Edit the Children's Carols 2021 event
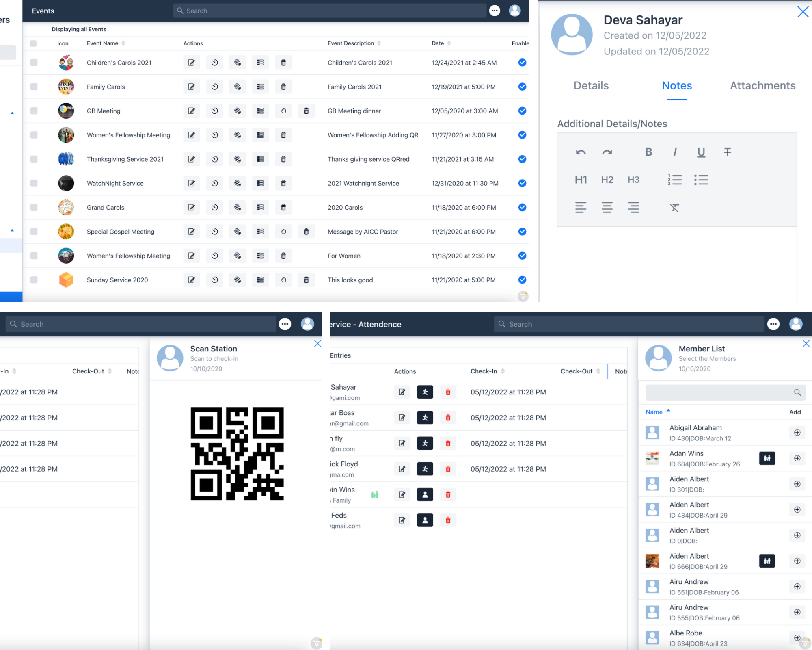 [192, 63]
